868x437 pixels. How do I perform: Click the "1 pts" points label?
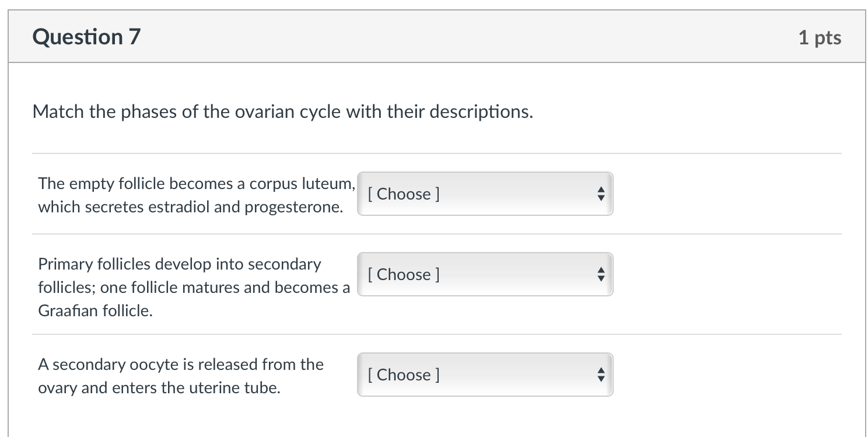pyautogui.click(x=820, y=38)
